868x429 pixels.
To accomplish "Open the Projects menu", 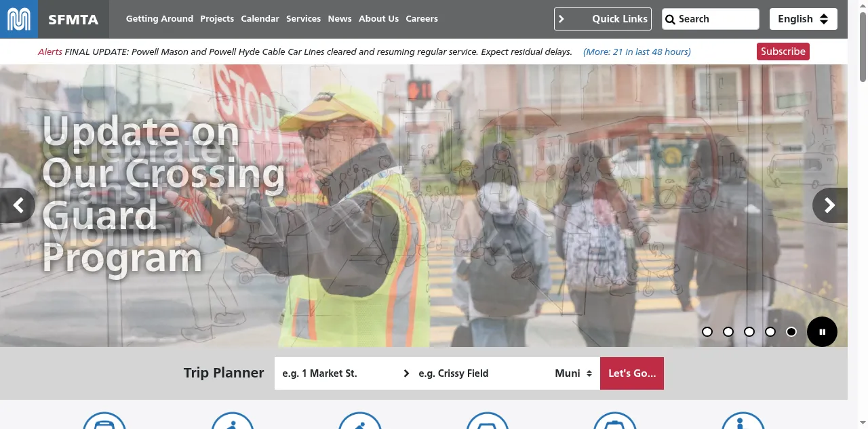I will (217, 19).
